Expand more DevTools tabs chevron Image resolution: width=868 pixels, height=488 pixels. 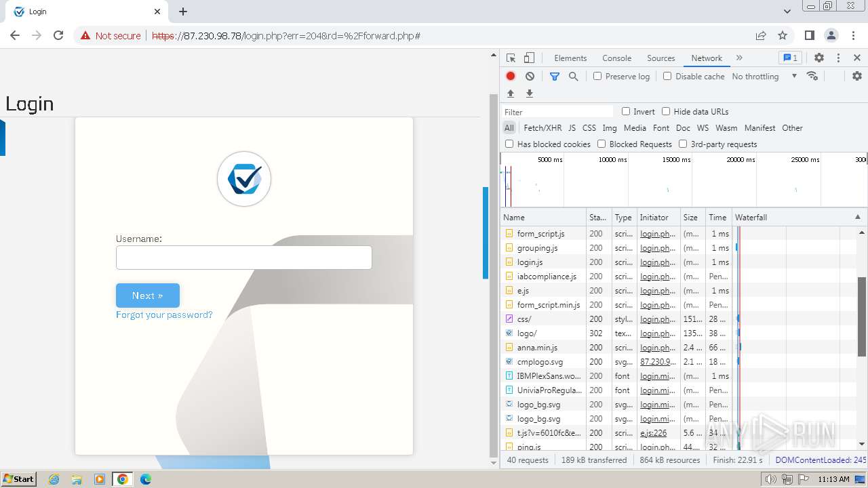739,58
